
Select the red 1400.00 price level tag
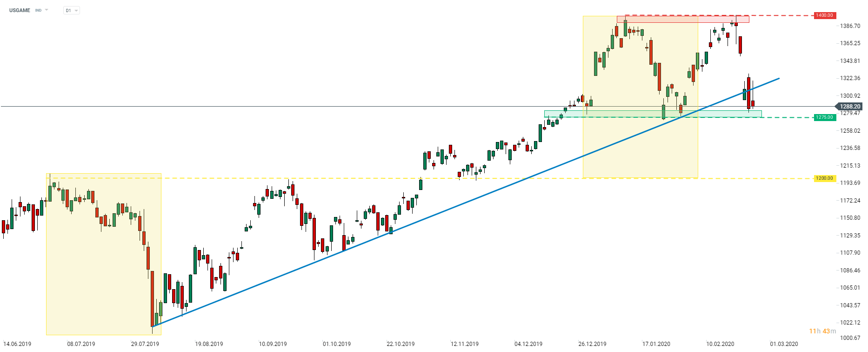(x=824, y=15)
